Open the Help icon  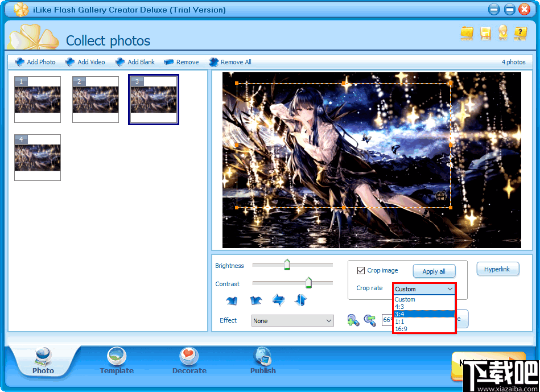click(x=521, y=34)
